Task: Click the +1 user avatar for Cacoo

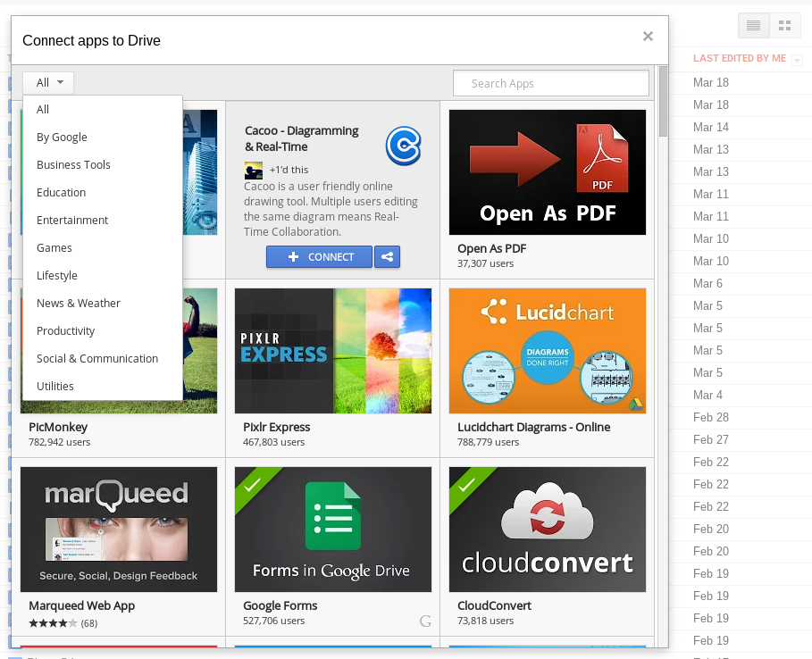Action: (x=253, y=171)
